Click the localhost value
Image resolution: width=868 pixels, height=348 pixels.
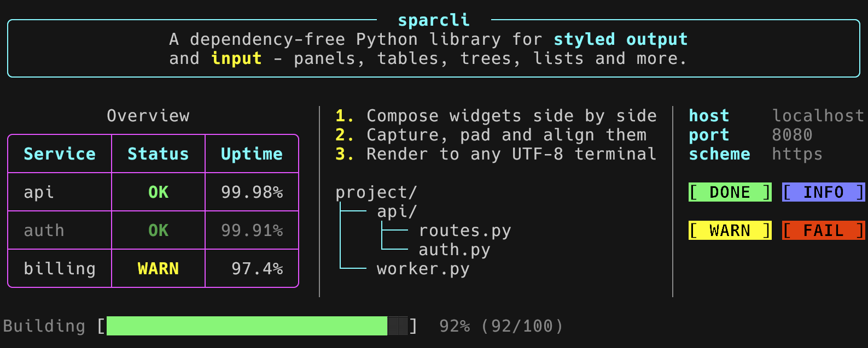(x=818, y=116)
